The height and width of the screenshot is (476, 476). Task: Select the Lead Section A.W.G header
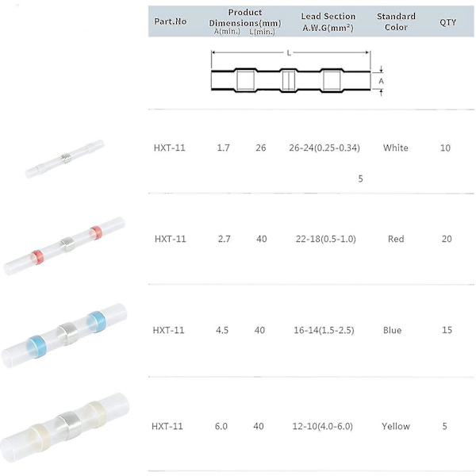point(328,22)
